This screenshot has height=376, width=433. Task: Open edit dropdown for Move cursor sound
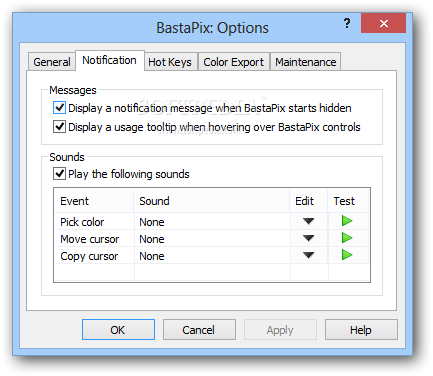click(x=308, y=238)
